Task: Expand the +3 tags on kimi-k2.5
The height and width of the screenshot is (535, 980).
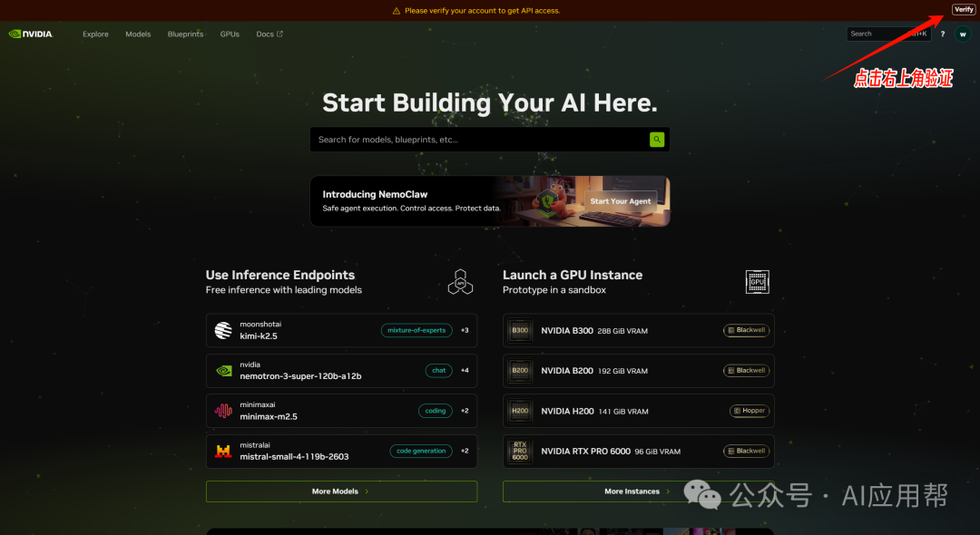Action: point(465,330)
